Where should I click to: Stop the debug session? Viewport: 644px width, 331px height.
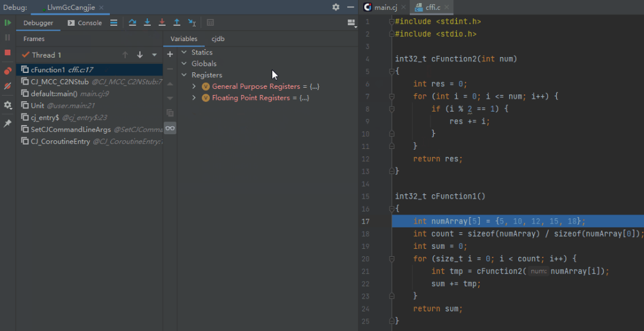(8, 53)
